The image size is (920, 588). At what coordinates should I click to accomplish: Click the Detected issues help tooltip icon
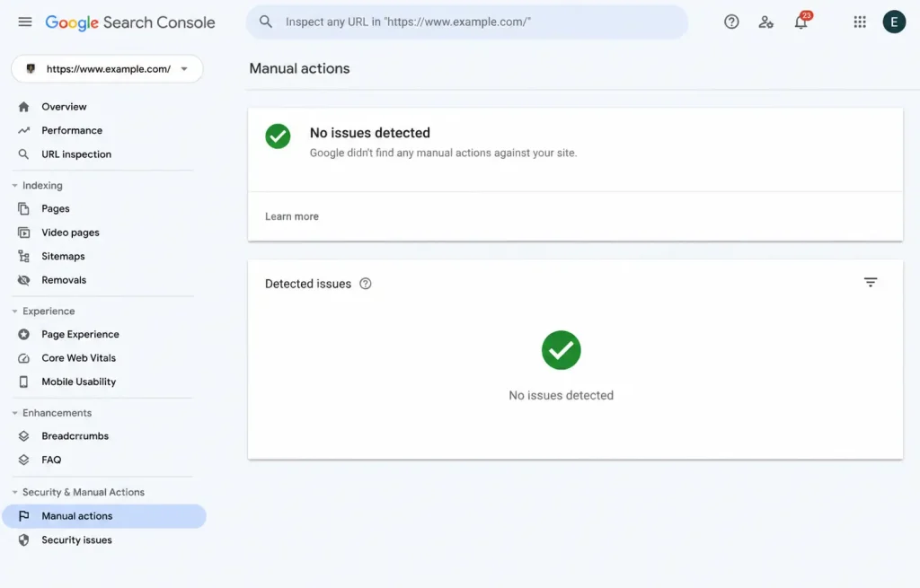click(x=366, y=284)
